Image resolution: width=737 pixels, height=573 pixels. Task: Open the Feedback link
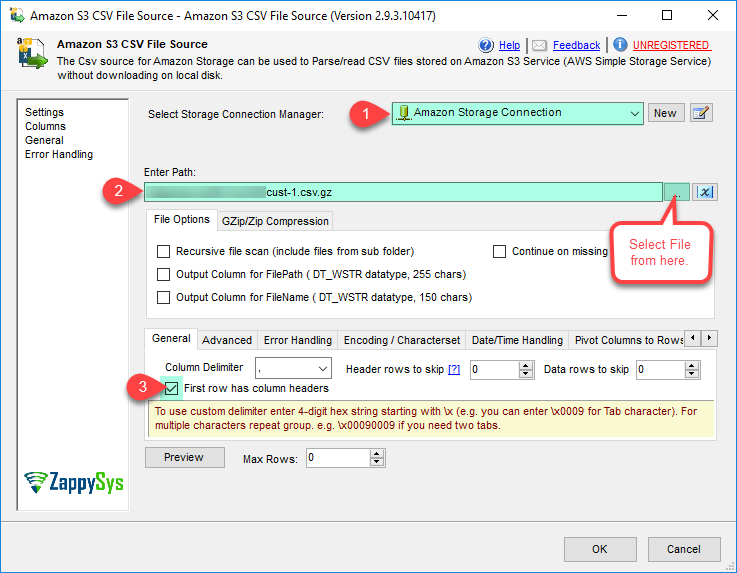pyautogui.click(x=576, y=46)
